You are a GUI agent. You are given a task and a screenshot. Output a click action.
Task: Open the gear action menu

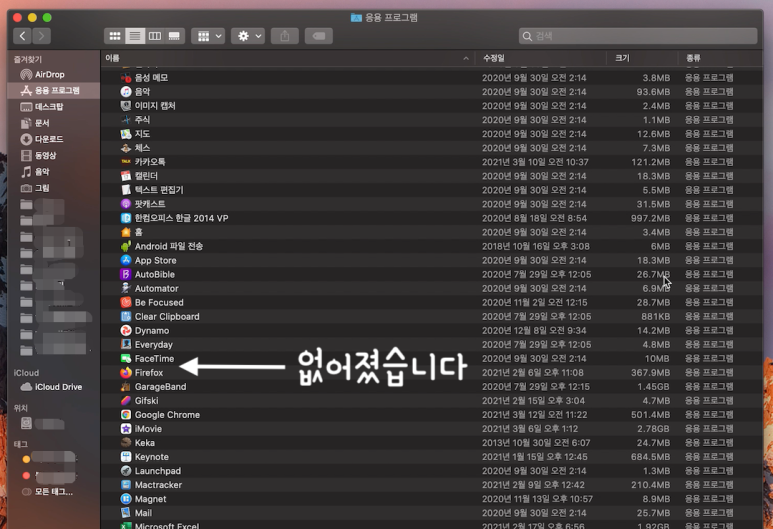(248, 36)
